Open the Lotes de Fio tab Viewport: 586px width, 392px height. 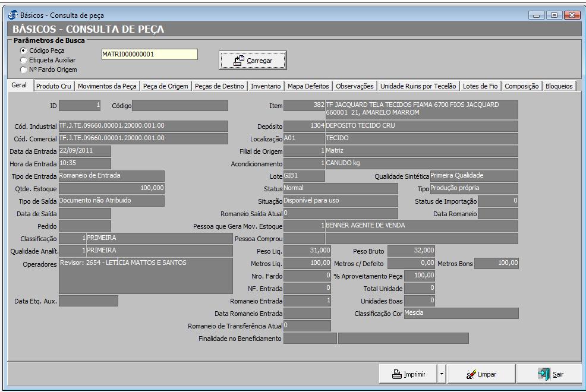(x=480, y=86)
